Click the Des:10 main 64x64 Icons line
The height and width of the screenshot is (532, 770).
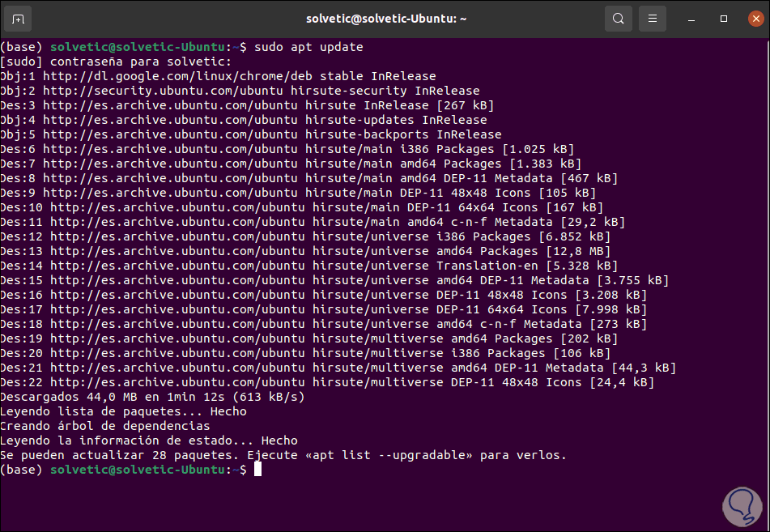point(301,207)
